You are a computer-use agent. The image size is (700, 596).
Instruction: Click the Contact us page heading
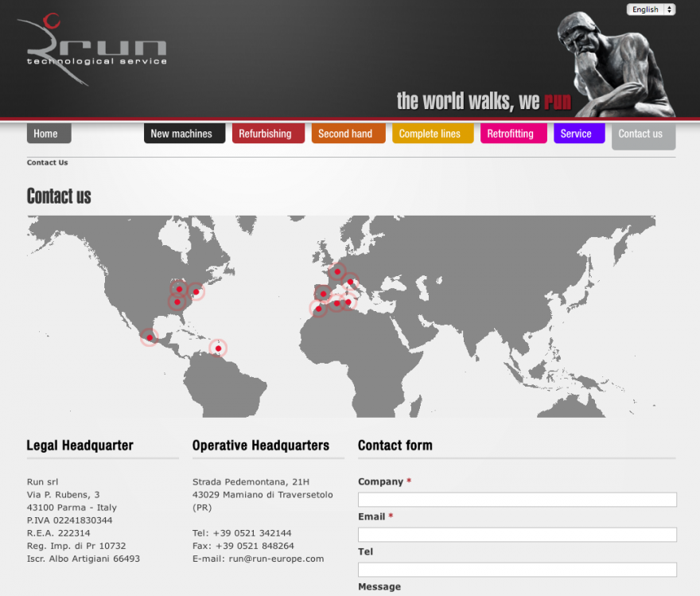(x=59, y=196)
